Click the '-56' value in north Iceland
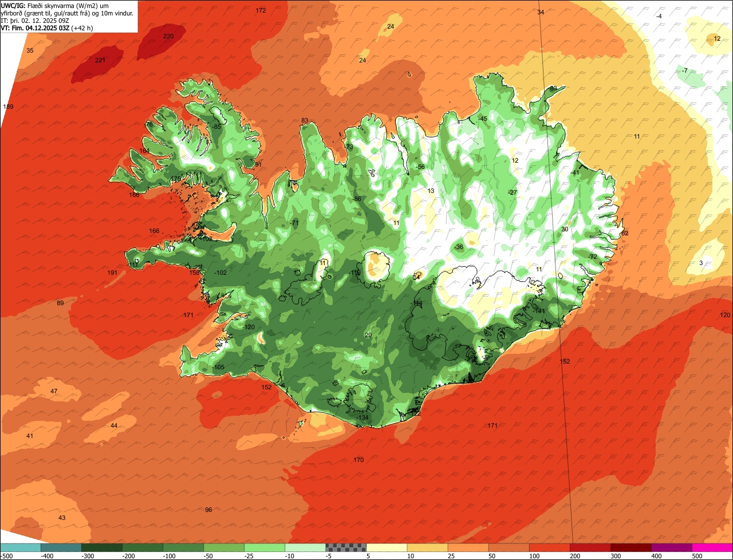The image size is (733, 560). tap(420, 167)
